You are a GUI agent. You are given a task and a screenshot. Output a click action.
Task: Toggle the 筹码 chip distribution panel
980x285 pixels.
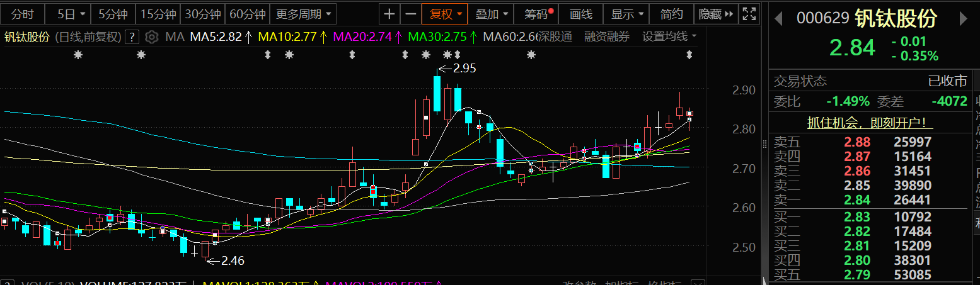tap(536, 14)
